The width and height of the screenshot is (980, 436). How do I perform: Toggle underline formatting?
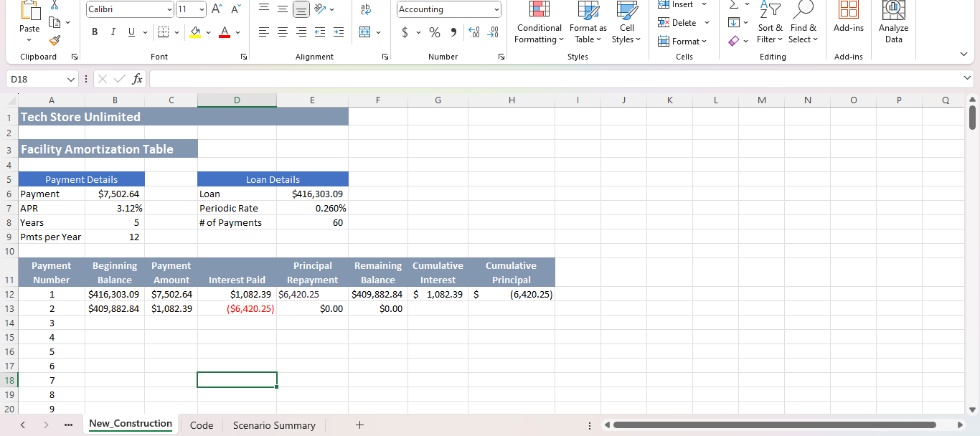tap(131, 32)
